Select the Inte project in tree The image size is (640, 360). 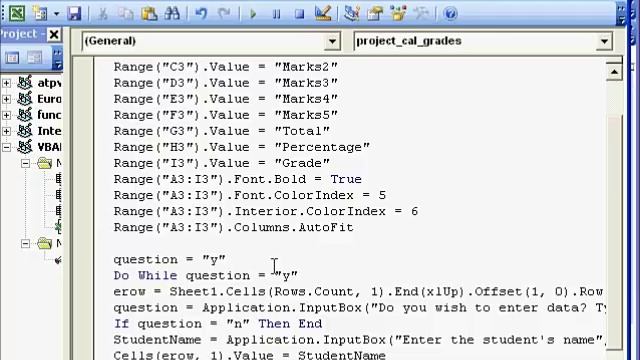pos(49,131)
